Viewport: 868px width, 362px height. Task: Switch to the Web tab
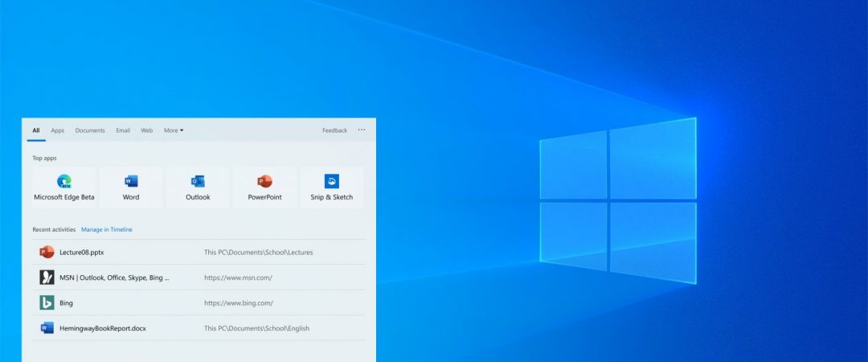coord(147,130)
